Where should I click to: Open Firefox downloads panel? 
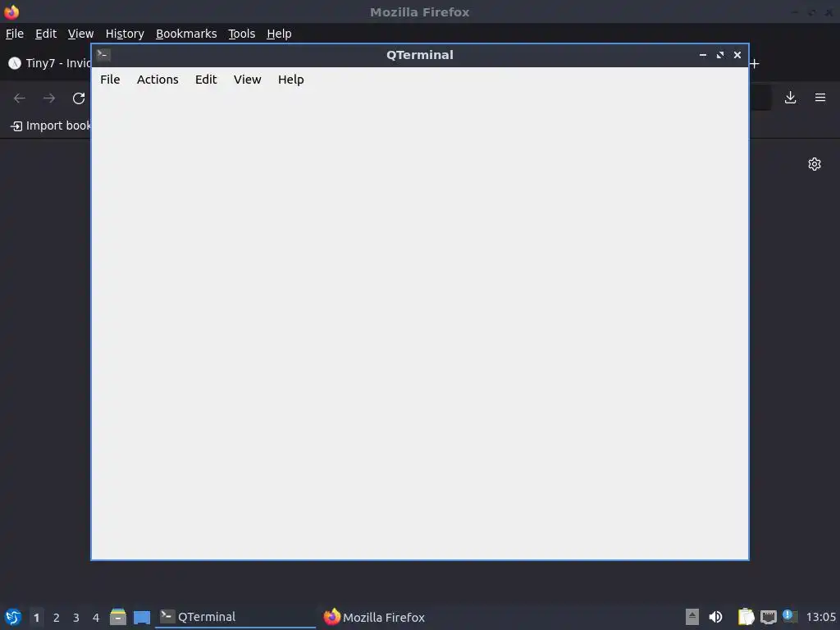point(790,98)
